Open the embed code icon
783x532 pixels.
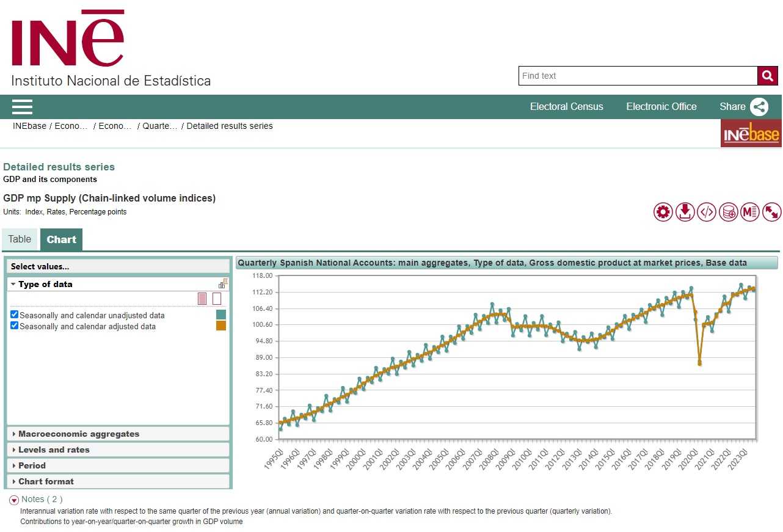[707, 212]
